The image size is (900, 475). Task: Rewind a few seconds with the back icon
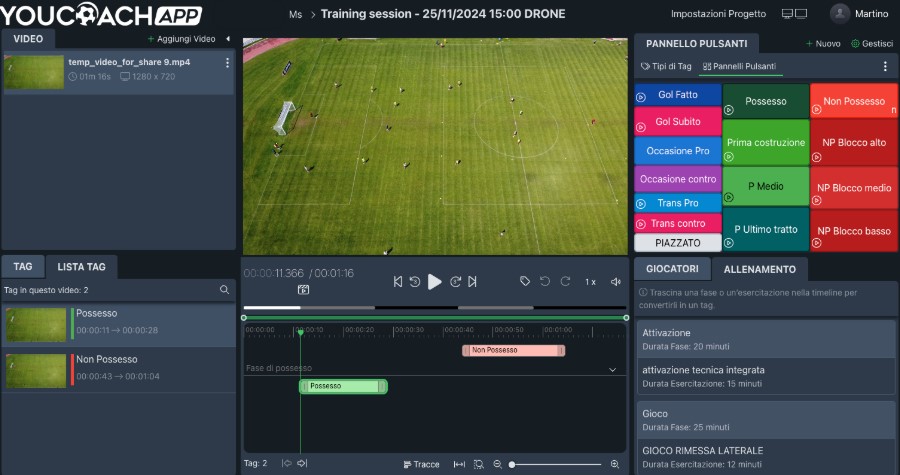[415, 282]
